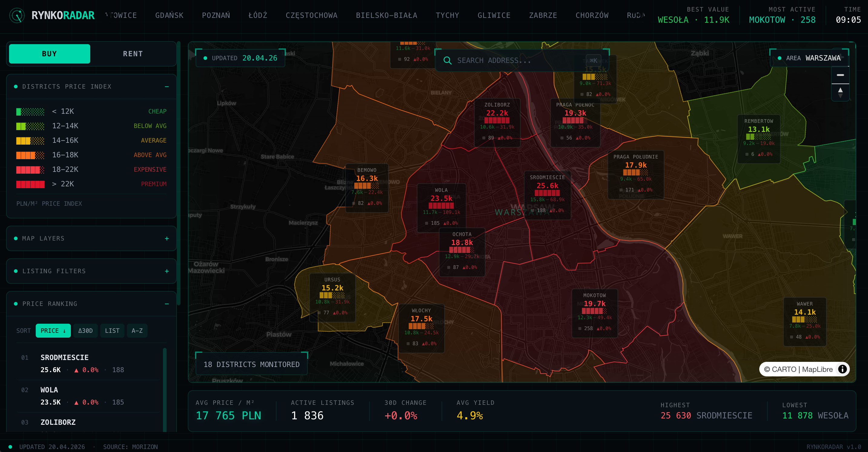Select the ZABRZE city tab

tap(543, 15)
